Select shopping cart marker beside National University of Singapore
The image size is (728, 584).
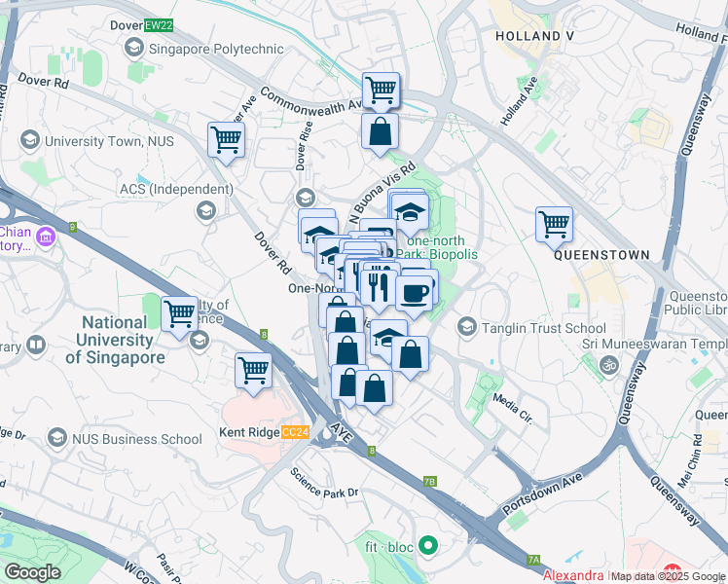[x=180, y=314]
